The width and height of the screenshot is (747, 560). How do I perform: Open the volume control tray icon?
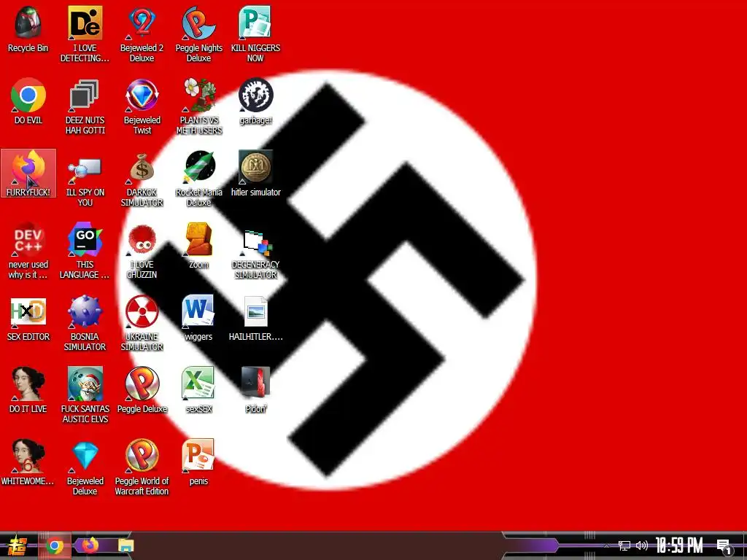(642, 545)
